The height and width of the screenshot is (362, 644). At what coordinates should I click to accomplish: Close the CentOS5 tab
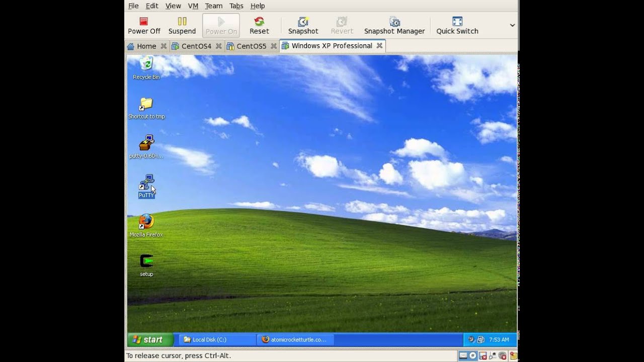coord(274,46)
